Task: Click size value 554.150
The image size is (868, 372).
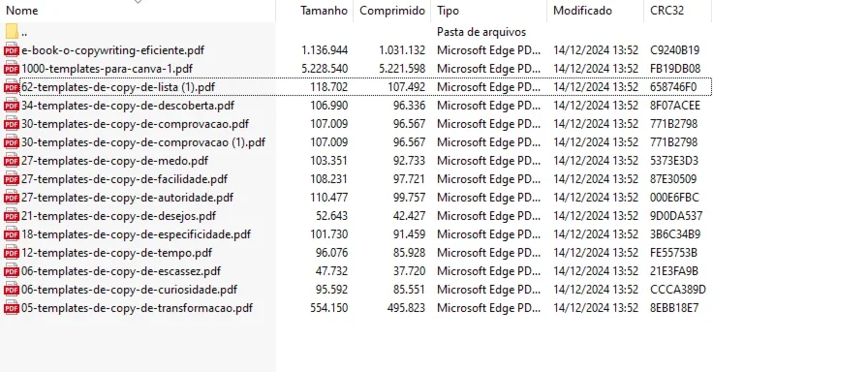Action: pos(329,308)
